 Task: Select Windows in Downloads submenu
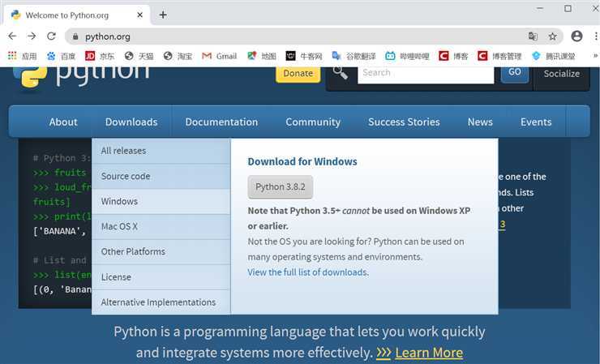pos(161,201)
